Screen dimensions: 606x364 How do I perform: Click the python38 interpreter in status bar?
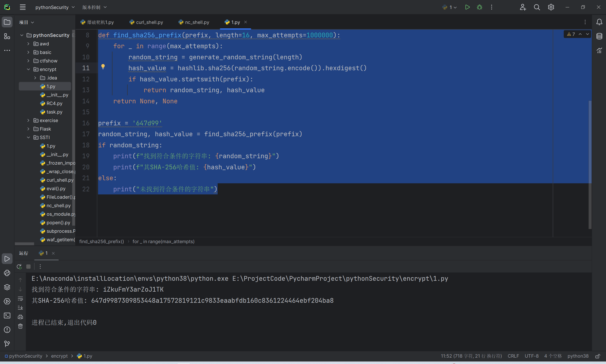point(578,356)
